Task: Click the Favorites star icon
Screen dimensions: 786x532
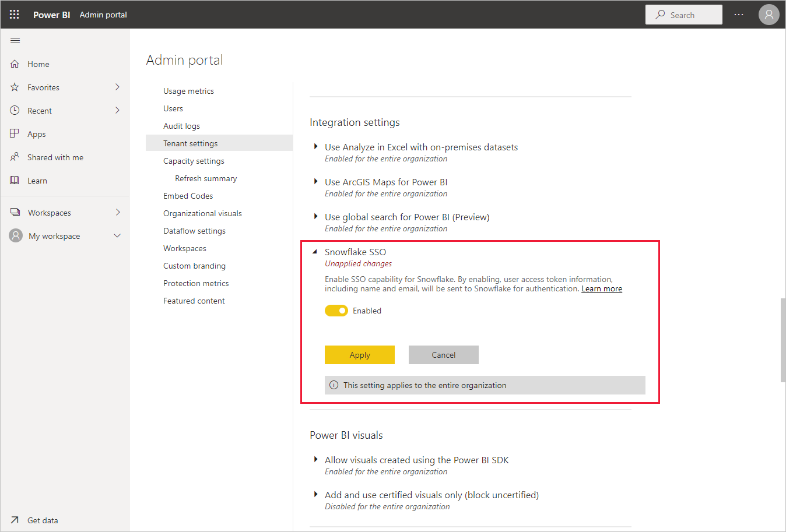Action: click(x=15, y=87)
